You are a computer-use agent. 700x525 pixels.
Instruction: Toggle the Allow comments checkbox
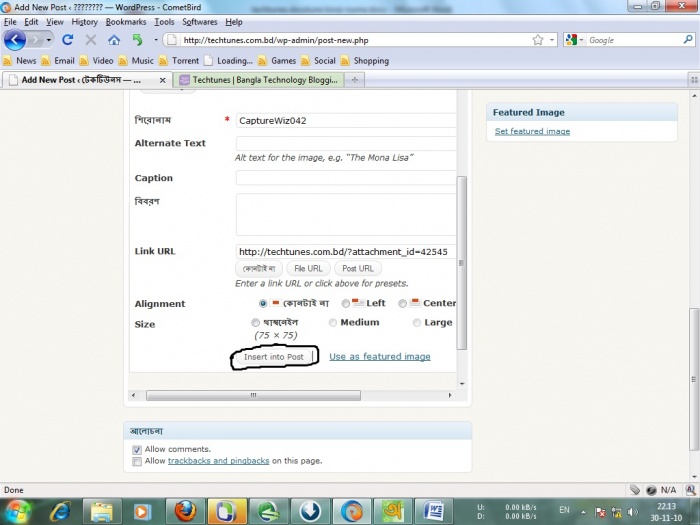pyautogui.click(x=137, y=450)
